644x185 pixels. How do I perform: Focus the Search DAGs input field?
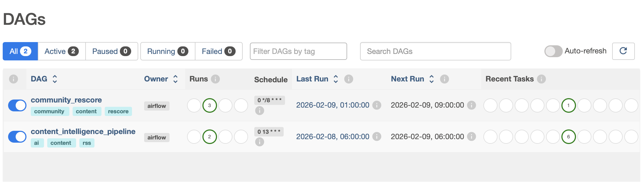pos(435,51)
